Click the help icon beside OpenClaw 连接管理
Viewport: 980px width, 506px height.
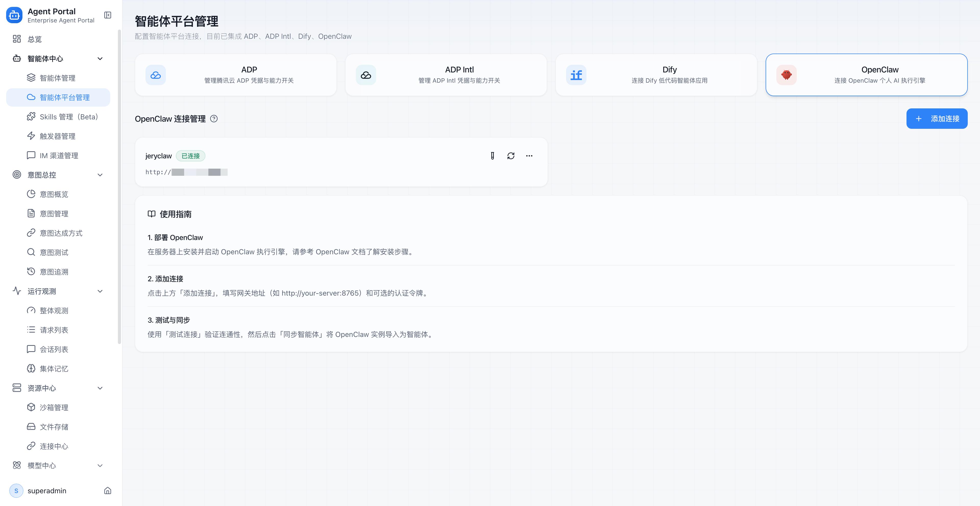pos(214,119)
